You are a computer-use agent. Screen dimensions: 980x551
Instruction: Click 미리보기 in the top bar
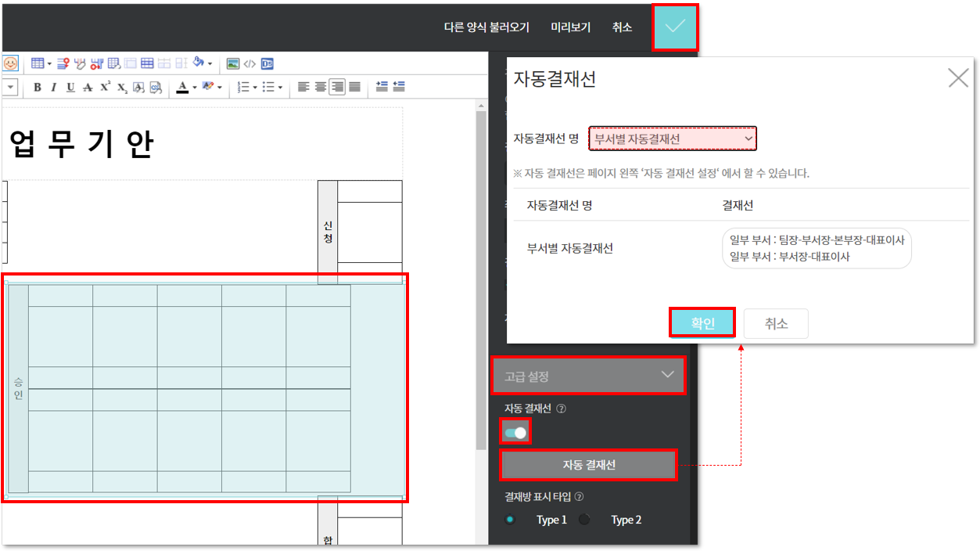point(570,27)
